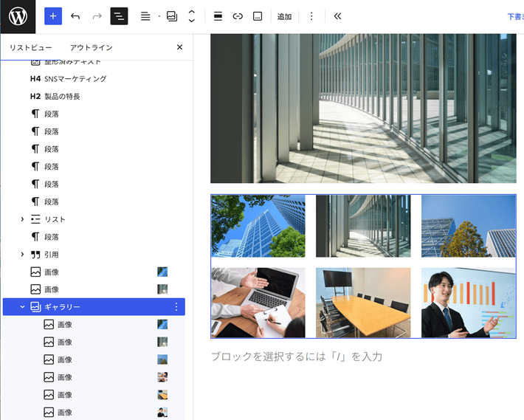Select 画像 child with laptop thumbnail
Viewport: 524px width, 420px height.
(x=94, y=377)
